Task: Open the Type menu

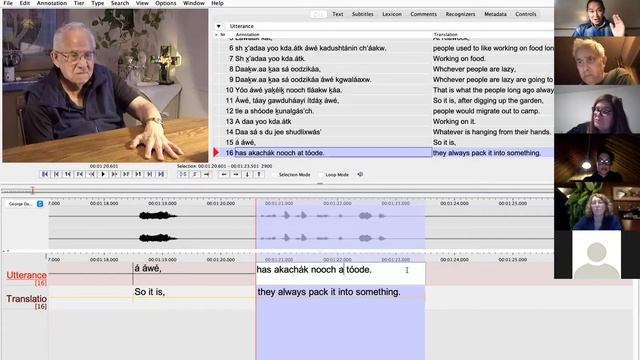Action: point(98,3)
